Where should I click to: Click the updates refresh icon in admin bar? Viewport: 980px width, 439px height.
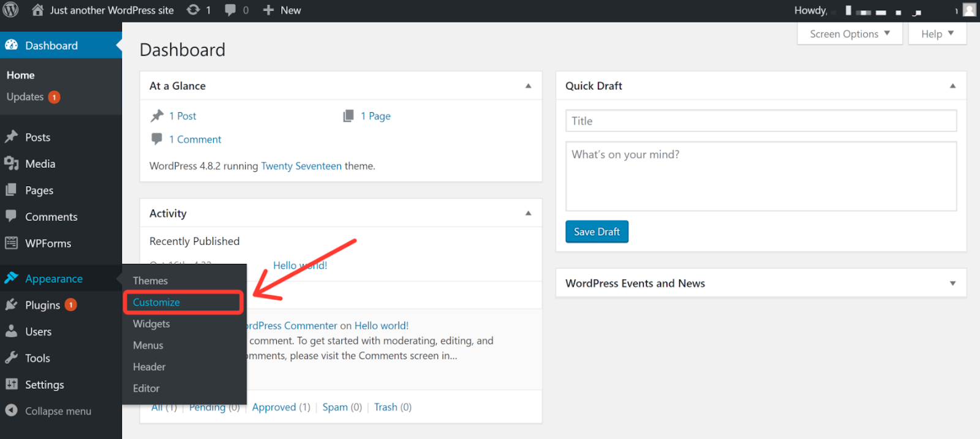coord(194,10)
